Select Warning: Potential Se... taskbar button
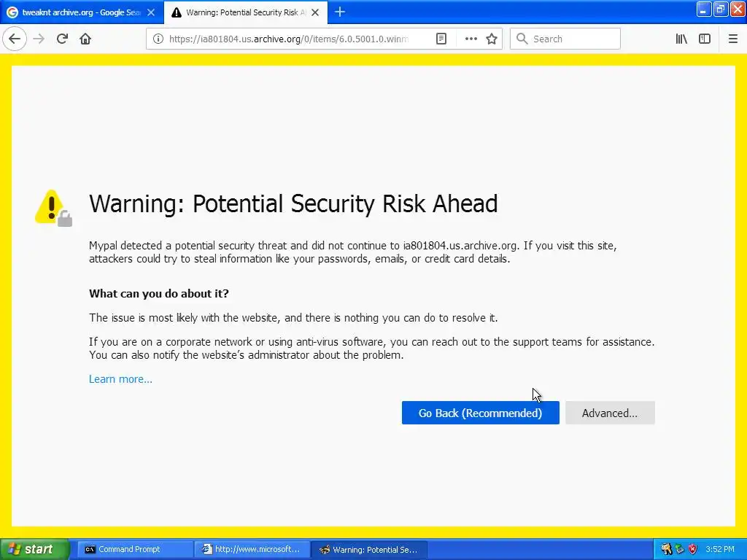 [x=369, y=550]
